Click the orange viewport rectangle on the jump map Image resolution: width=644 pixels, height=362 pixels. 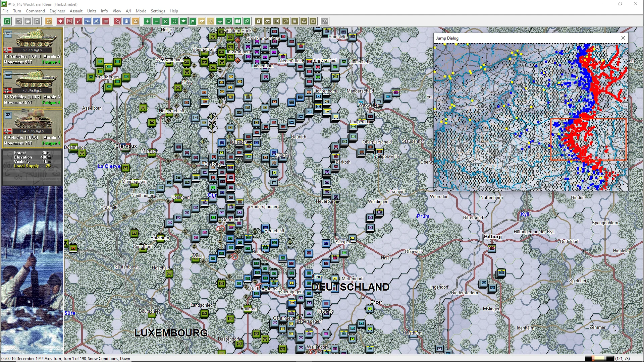[x=588, y=139]
